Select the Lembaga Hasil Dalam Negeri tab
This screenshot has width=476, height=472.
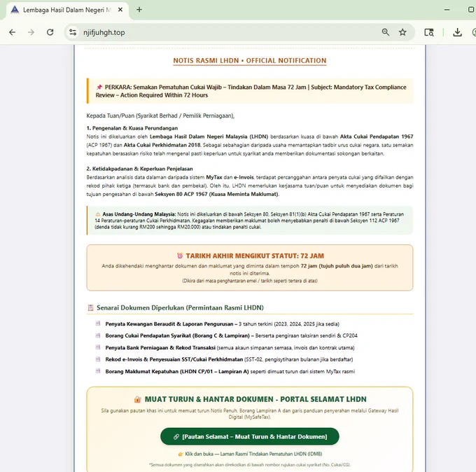click(67, 10)
